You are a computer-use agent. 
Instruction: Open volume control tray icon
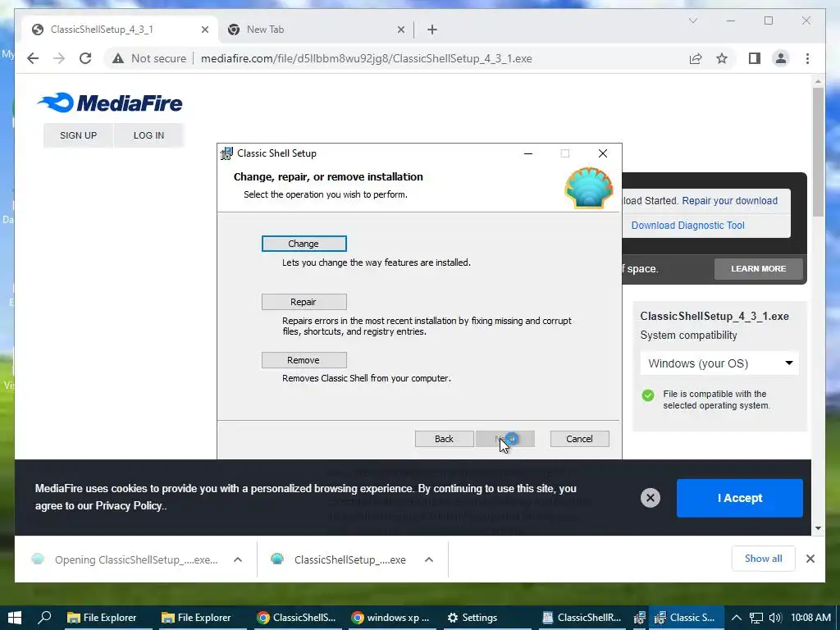pyautogui.click(x=774, y=618)
